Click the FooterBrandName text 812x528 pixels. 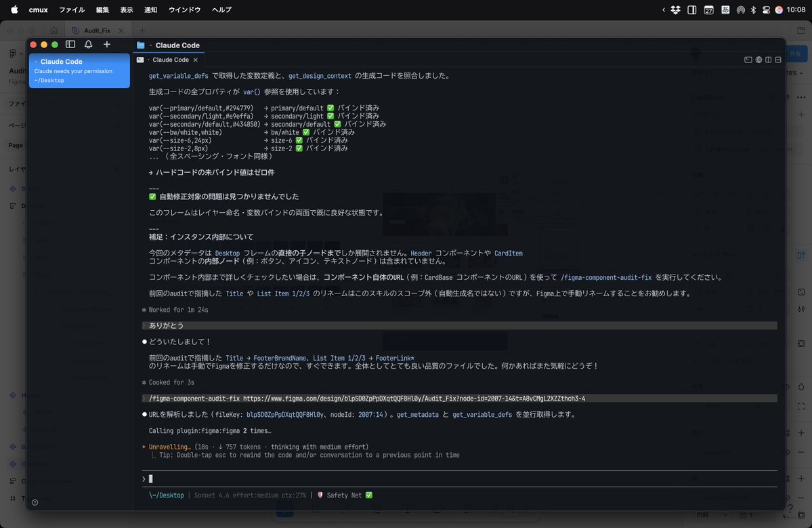click(x=280, y=358)
